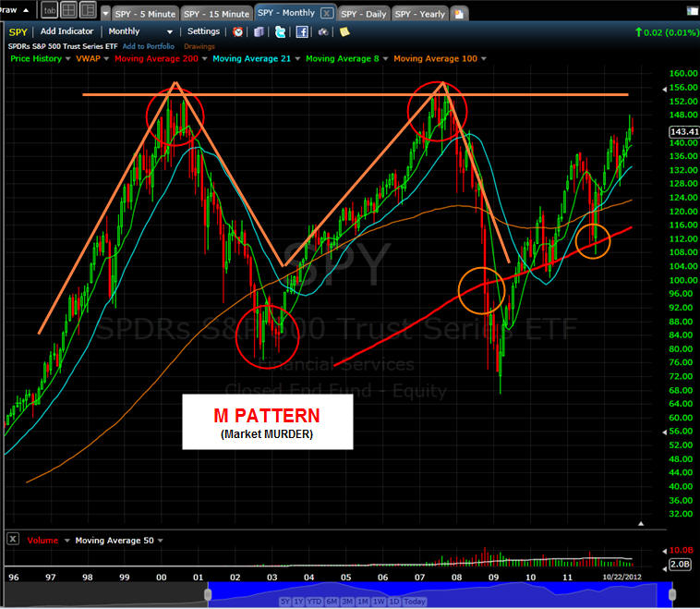Click the 143.41 current price label
Image resolution: width=700 pixels, height=609 pixels.
coord(684,131)
